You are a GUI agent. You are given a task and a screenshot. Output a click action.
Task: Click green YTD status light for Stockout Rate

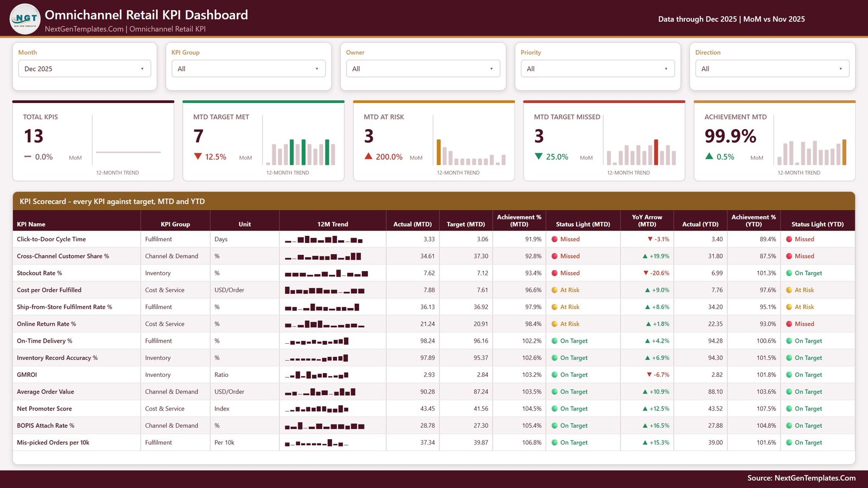tap(789, 273)
